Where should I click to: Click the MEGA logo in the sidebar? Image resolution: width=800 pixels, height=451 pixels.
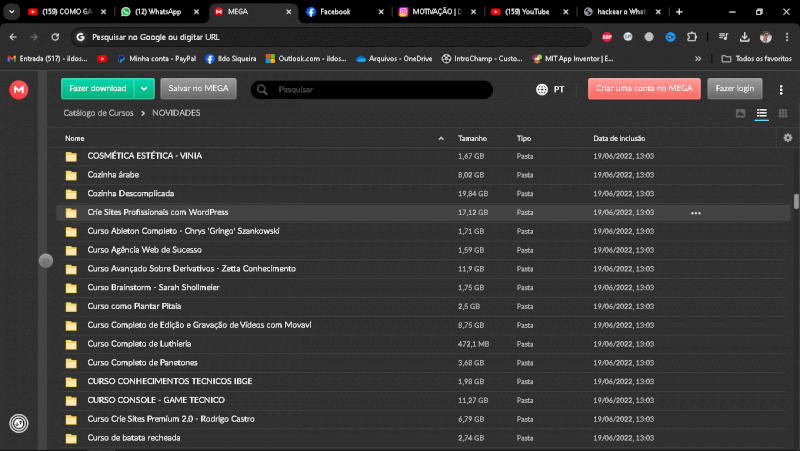[19, 90]
